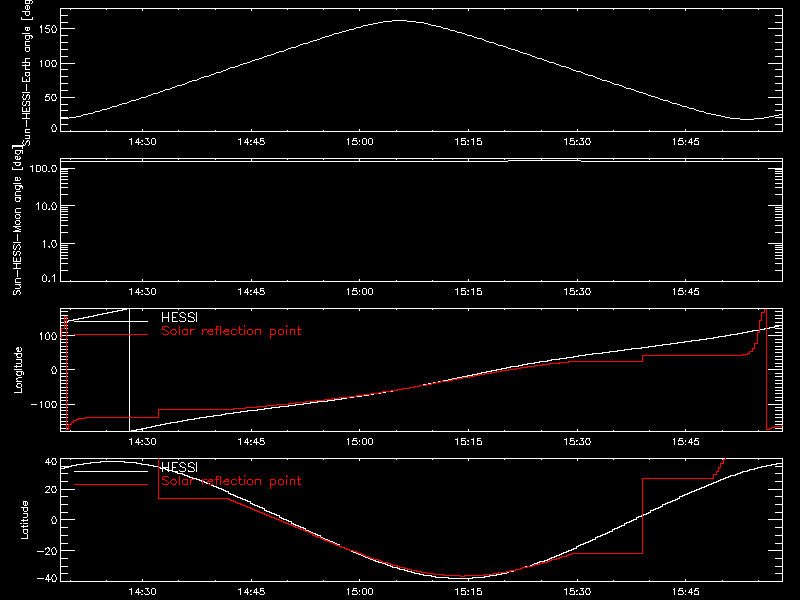Click 15:45 label under the Longitude plot
This screenshot has height=600, width=800.
(x=686, y=442)
